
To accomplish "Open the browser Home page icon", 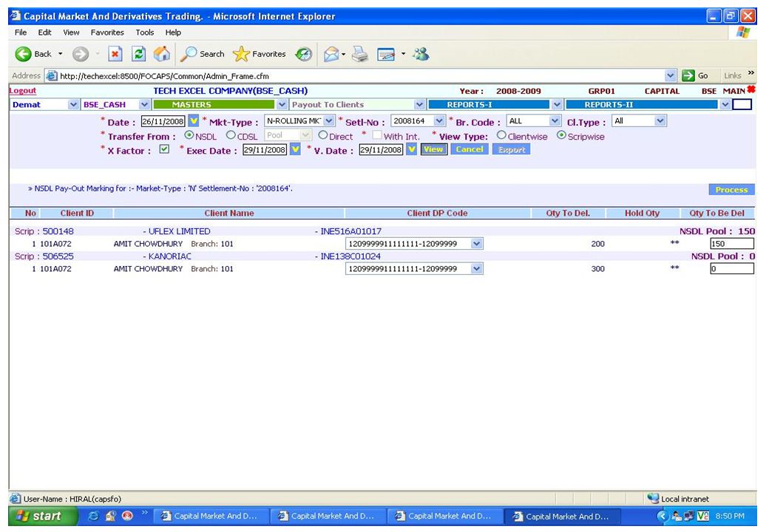I will click(162, 54).
